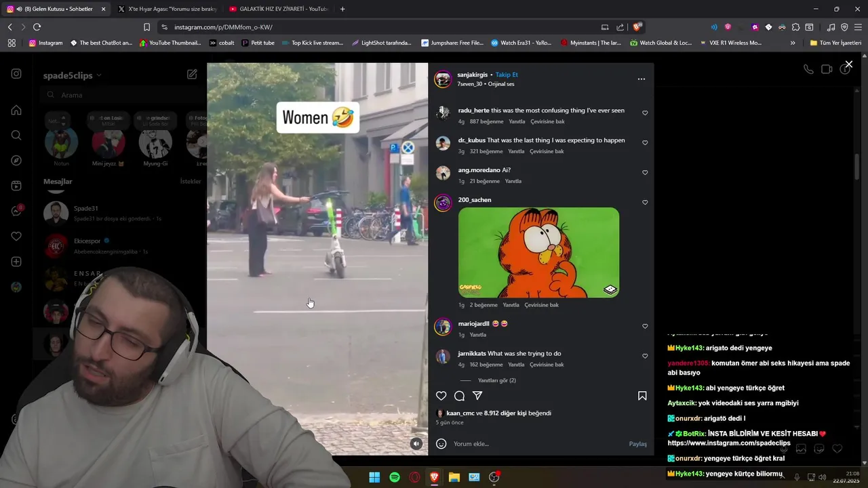
Task: Go to Instagram Home in sidebar
Action: tap(16, 110)
